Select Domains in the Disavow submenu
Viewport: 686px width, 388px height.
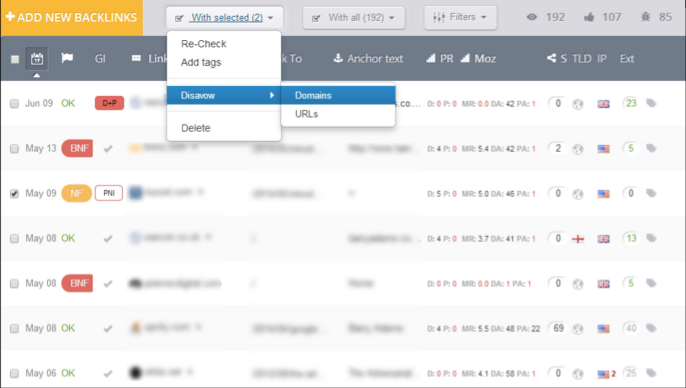click(338, 95)
